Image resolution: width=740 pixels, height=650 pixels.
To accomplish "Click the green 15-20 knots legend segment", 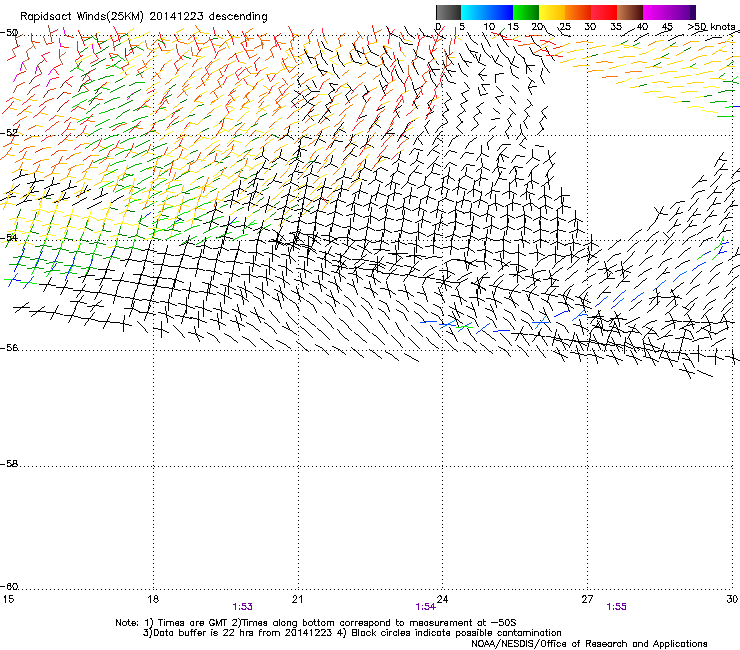I will tap(526, 12).
